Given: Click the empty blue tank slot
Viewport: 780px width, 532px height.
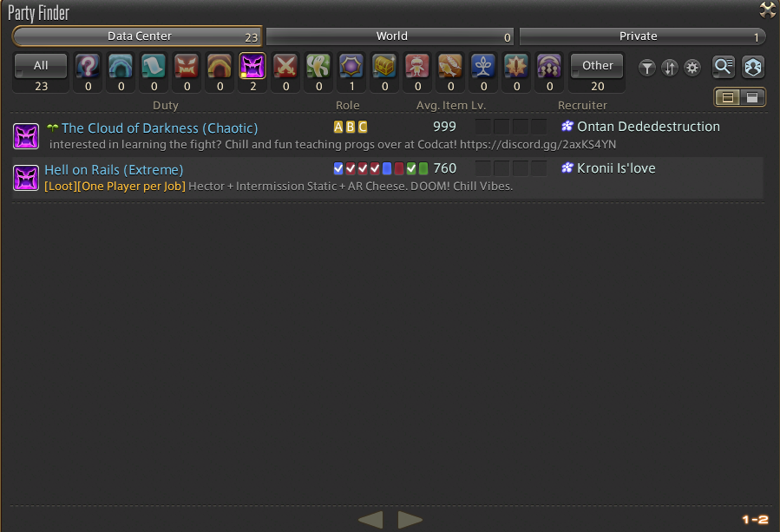Looking at the screenshot, I should click(387, 168).
